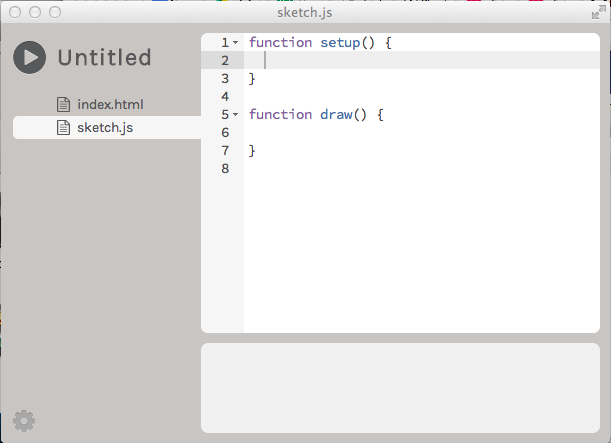Viewport: 611px width, 443px height.
Task: Click the word setup in line 1
Action: pyautogui.click(x=340, y=43)
